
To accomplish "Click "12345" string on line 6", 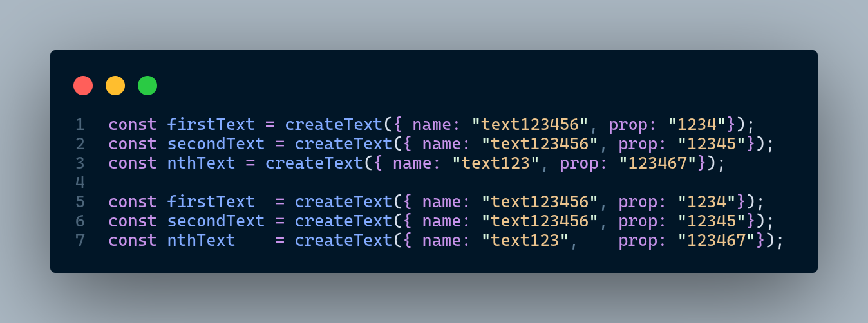I will tap(712, 221).
